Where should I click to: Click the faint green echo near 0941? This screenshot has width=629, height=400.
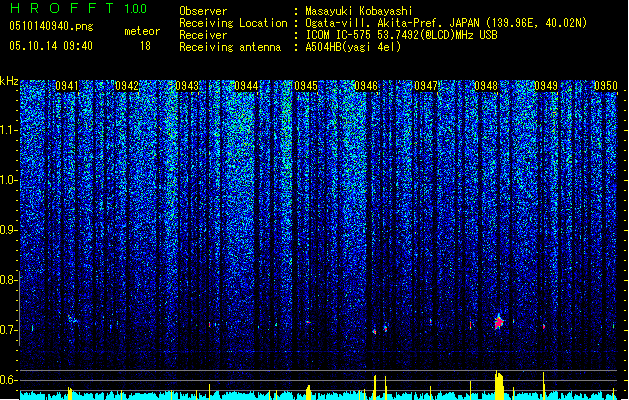pos(72,319)
